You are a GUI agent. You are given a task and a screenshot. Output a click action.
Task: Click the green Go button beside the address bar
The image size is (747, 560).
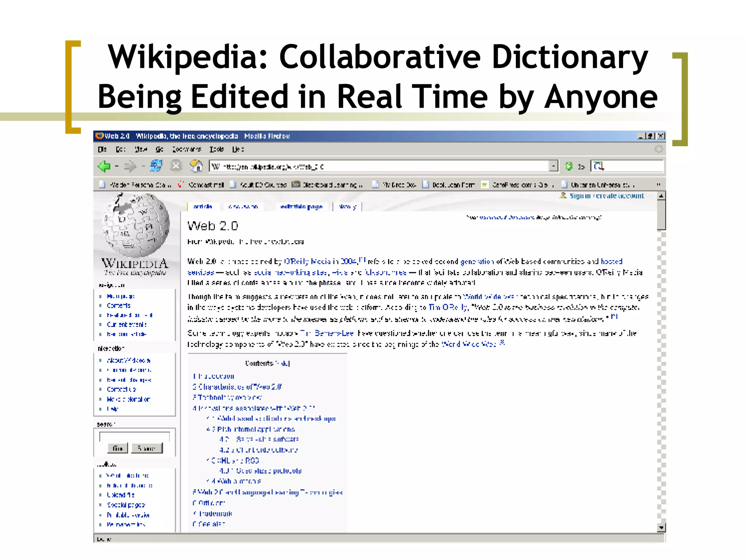click(x=569, y=166)
